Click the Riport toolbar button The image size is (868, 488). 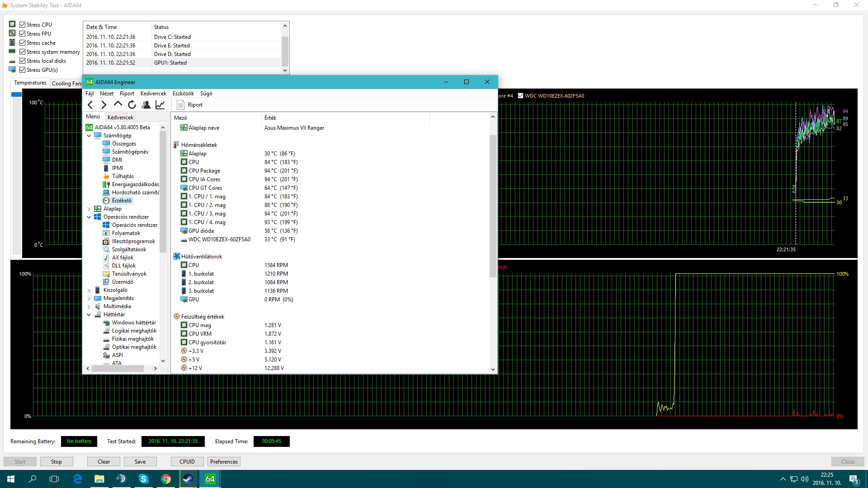(189, 105)
